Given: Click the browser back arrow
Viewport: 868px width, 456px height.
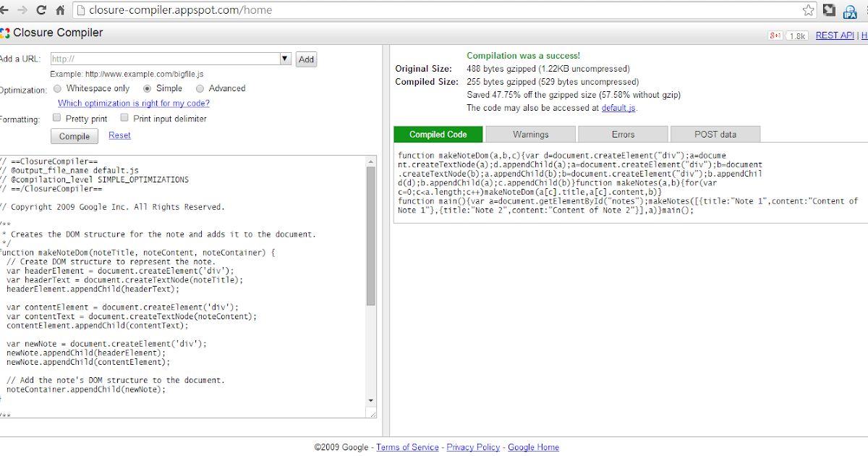Looking at the screenshot, I should [6, 10].
